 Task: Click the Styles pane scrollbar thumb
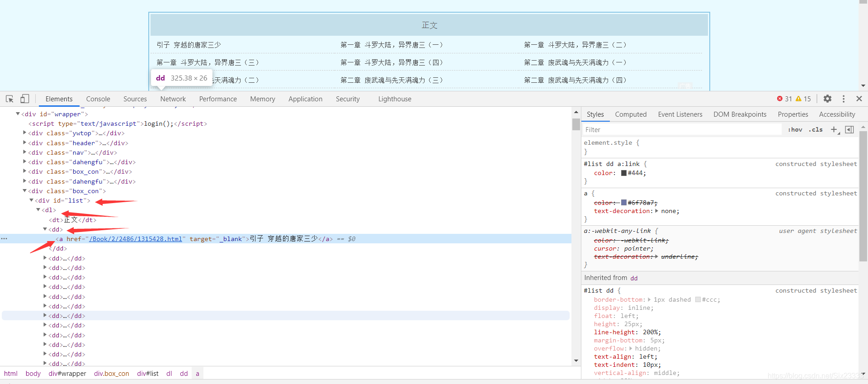863,196
